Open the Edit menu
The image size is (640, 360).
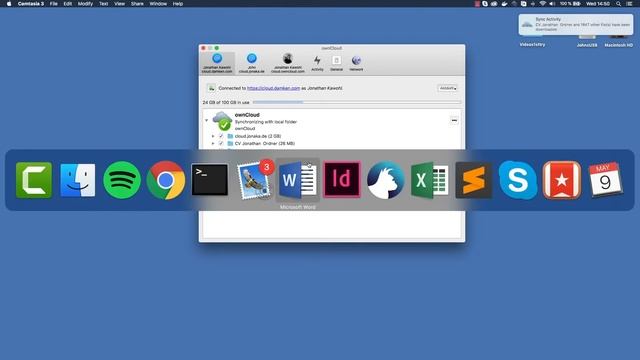pyautogui.click(x=68, y=4)
